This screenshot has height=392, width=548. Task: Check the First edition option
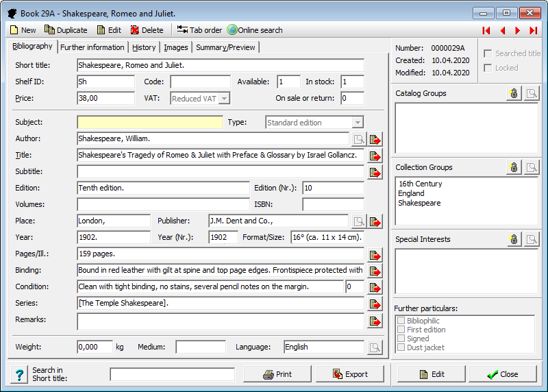click(x=401, y=330)
